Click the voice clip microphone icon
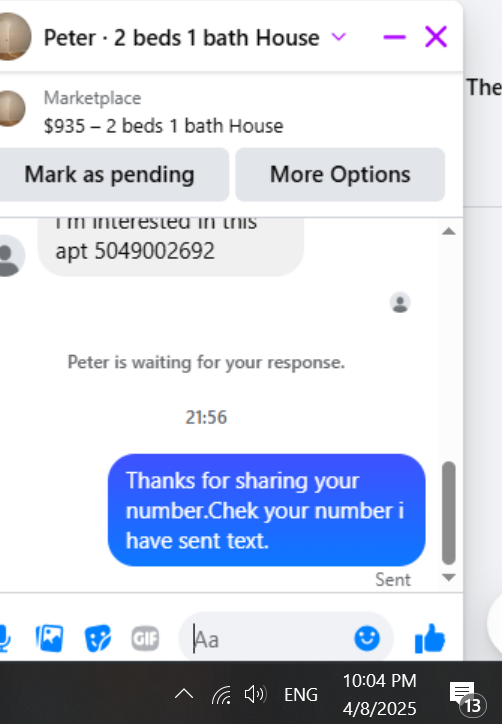This screenshot has width=502, height=724. 4,639
